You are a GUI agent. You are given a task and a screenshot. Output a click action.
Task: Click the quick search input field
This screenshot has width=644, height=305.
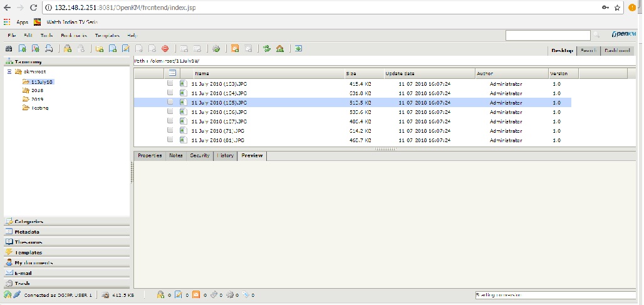548,36
